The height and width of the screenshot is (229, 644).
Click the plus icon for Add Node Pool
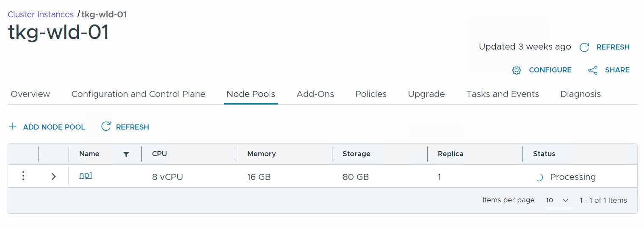pos(13,127)
